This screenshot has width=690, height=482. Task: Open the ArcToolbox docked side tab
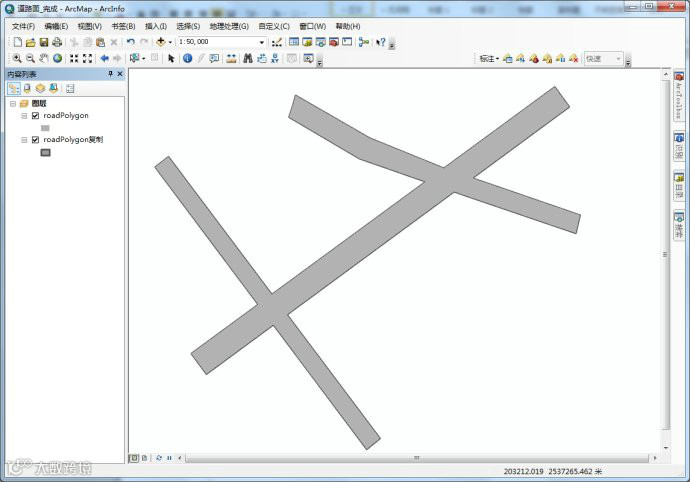point(679,95)
